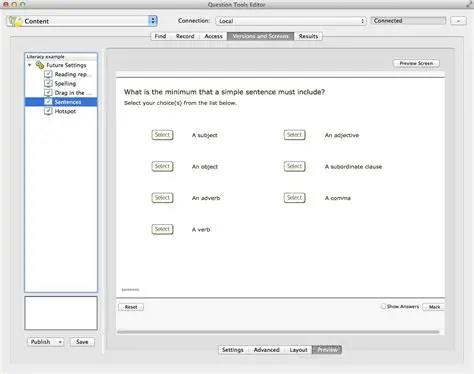
Task: Open the Content section dropdown
Action: 82,21
